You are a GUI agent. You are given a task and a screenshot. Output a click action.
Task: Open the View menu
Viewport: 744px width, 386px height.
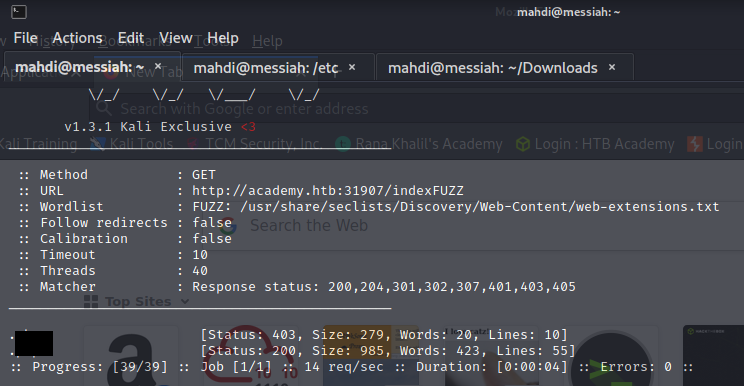coord(176,38)
